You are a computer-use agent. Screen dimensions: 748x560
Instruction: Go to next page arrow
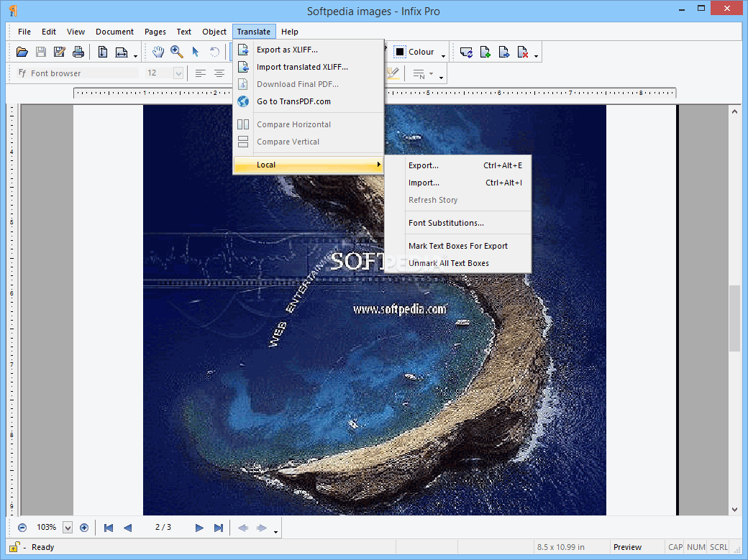[199, 528]
